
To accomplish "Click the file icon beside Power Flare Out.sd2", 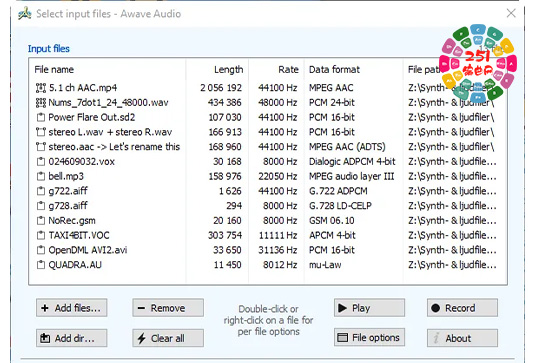I will coord(41,117).
